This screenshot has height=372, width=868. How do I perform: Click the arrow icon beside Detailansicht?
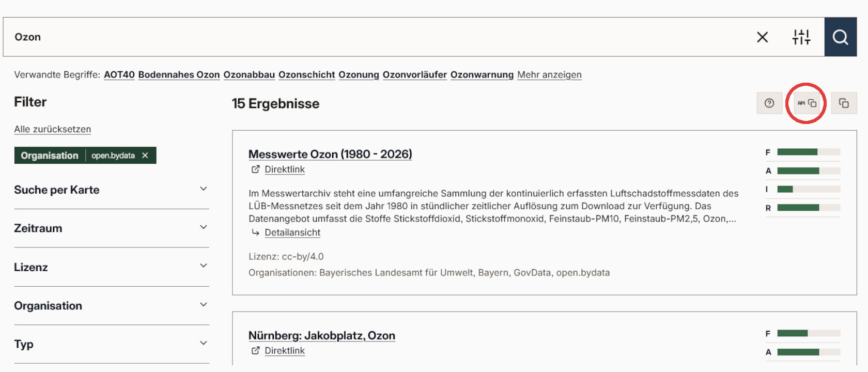255,233
